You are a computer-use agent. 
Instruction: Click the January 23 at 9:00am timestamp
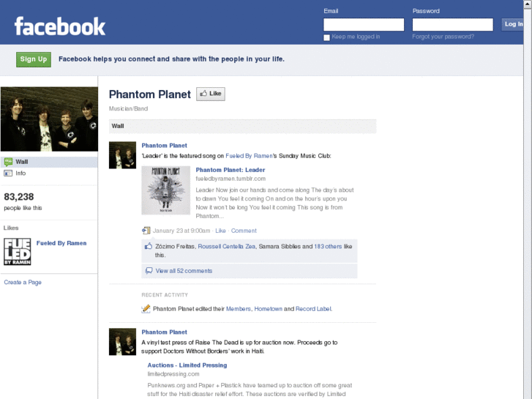(x=181, y=231)
